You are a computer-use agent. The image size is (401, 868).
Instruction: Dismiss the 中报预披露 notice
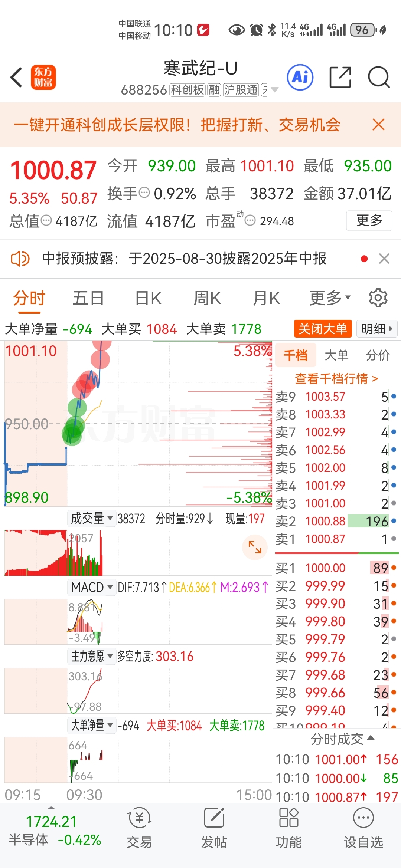click(384, 259)
